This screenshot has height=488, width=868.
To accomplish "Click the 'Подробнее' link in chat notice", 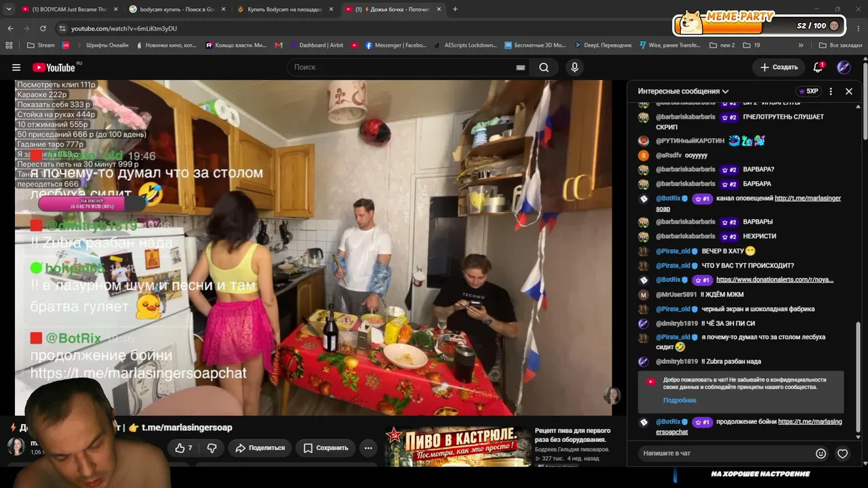I will (679, 401).
